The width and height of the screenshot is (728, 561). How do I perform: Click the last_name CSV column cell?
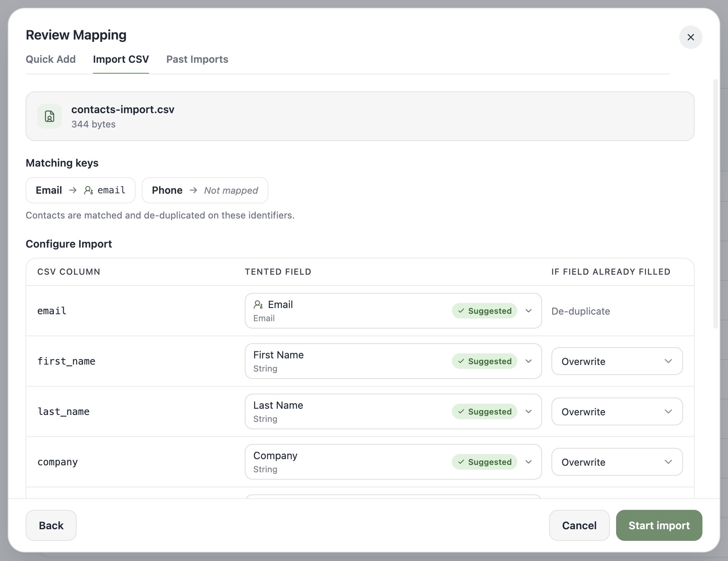pos(64,411)
